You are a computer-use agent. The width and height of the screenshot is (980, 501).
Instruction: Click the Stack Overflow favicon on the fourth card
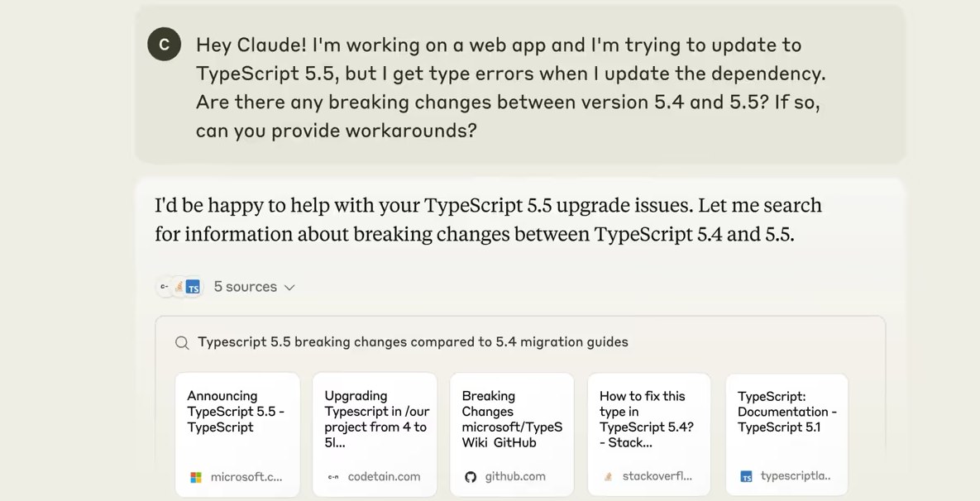click(x=608, y=477)
